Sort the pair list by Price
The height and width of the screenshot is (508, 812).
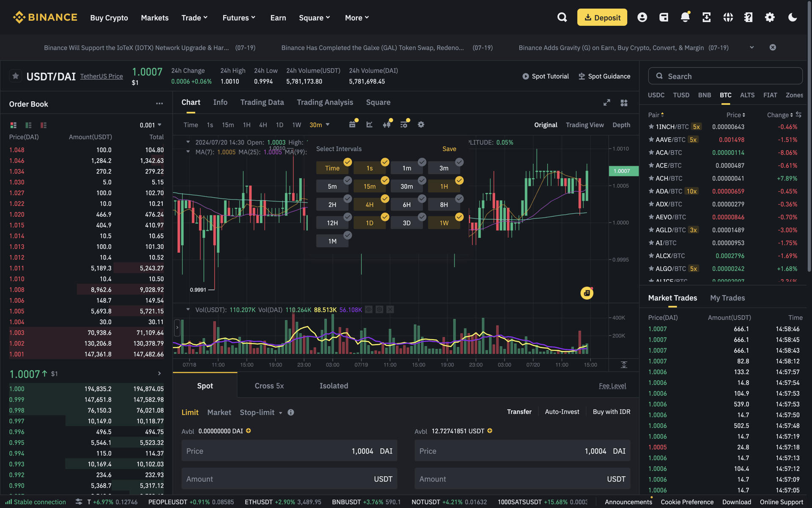click(735, 115)
